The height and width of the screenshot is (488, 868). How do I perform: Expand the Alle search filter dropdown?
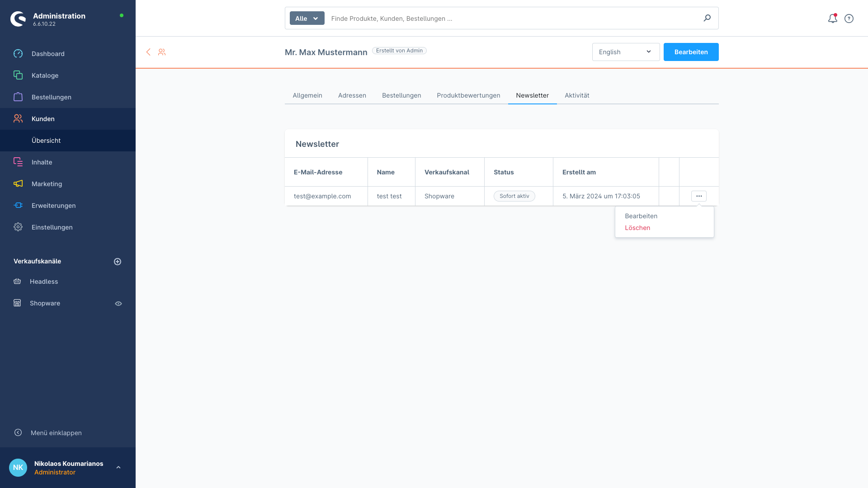click(x=307, y=19)
